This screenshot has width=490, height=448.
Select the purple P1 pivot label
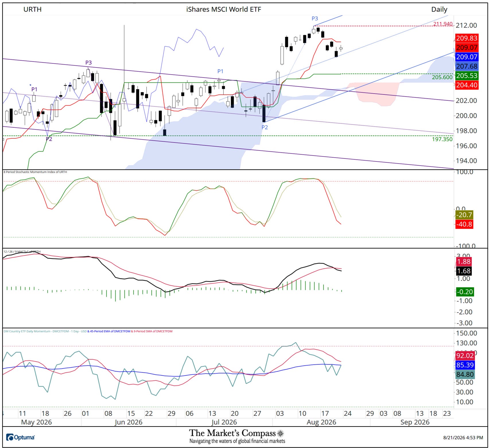coord(34,89)
